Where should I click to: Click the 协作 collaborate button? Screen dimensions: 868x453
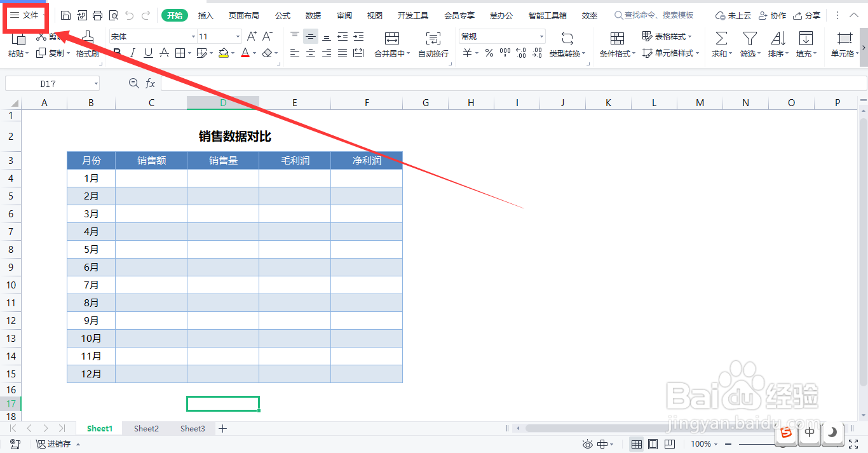(772, 15)
